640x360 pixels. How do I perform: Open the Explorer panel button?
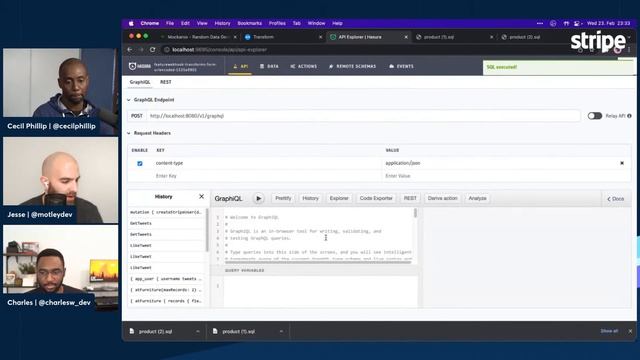pos(339,198)
